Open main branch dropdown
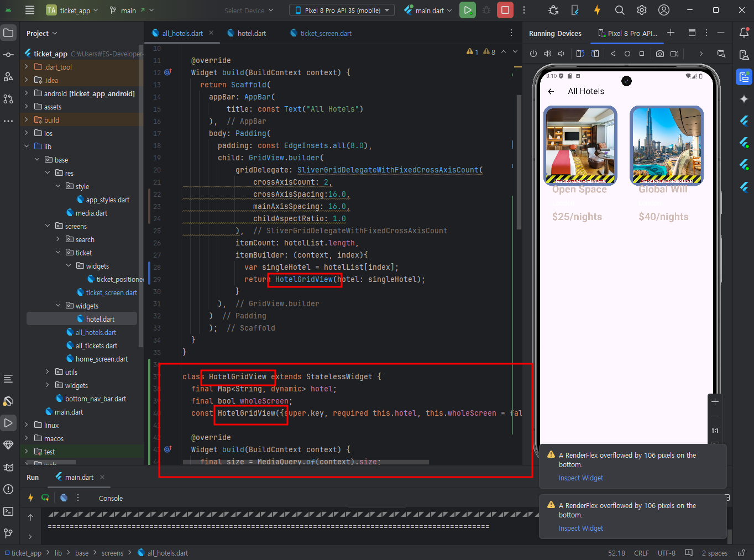Screen dimensions: 754x560 click(x=132, y=10)
